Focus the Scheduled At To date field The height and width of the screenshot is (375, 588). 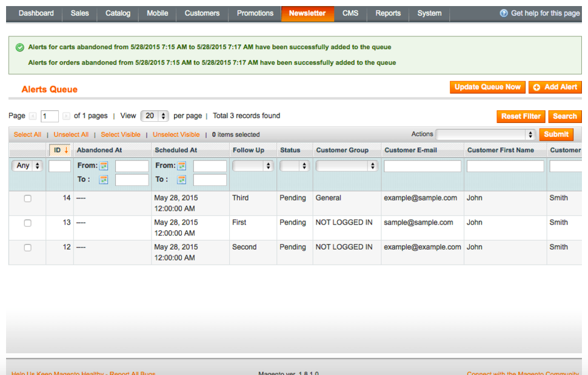210,180
